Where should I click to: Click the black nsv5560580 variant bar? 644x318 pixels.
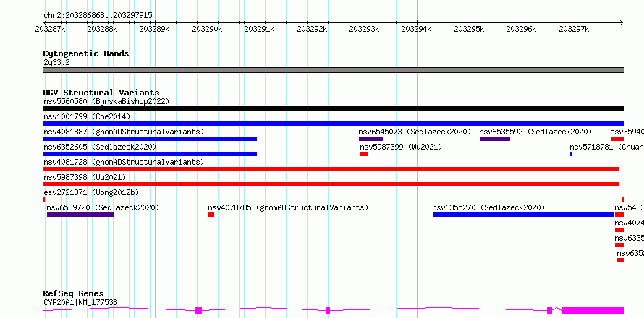pos(333,108)
